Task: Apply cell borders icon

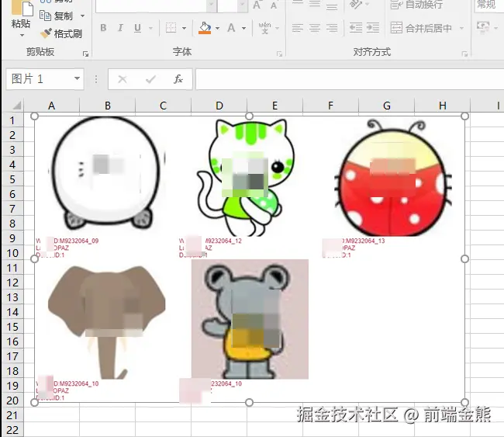Action: pos(171,28)
